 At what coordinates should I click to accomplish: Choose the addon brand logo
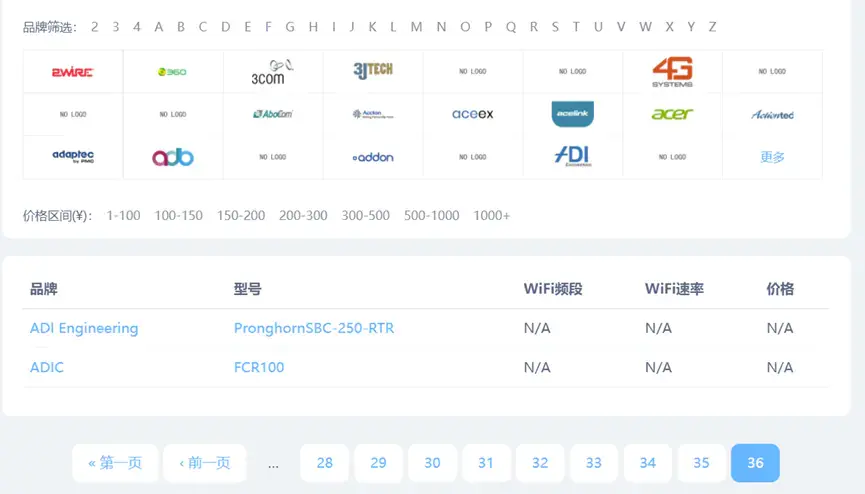(x=373, y=157)
